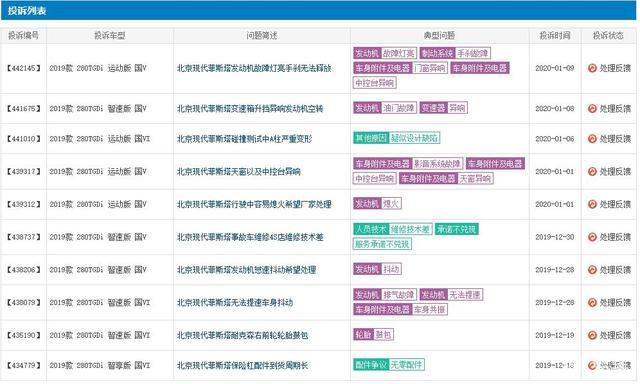This screenshot has height=384, width=640.
Task: Open complaint about 碰撞测试中A柱严重变形
Action: click(244, 139)
